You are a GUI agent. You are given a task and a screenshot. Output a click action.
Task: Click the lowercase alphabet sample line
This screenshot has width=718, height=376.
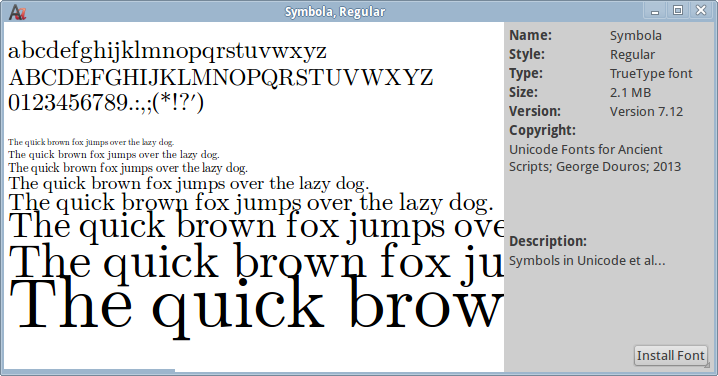[167, 51]
